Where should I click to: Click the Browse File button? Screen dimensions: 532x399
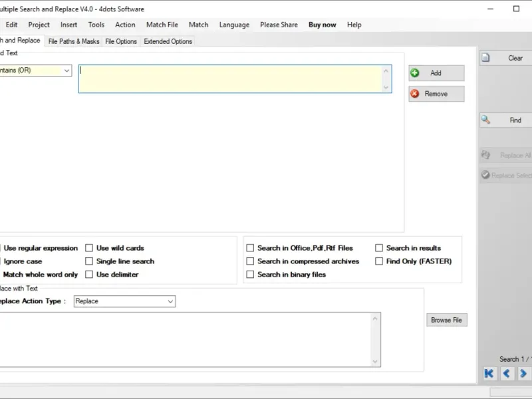tap(446, 320)
